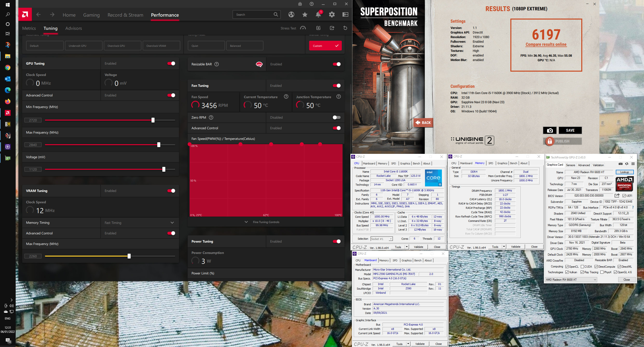644x347 pixels.
Task: Open Memory Timing Fast Timing dropdown
Action: (x=140, y=223)
